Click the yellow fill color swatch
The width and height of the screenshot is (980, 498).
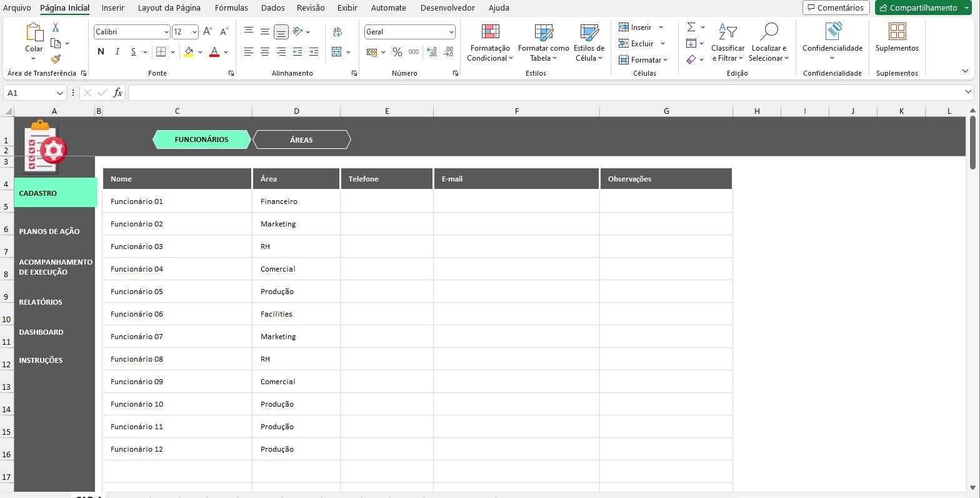point(189,52)
